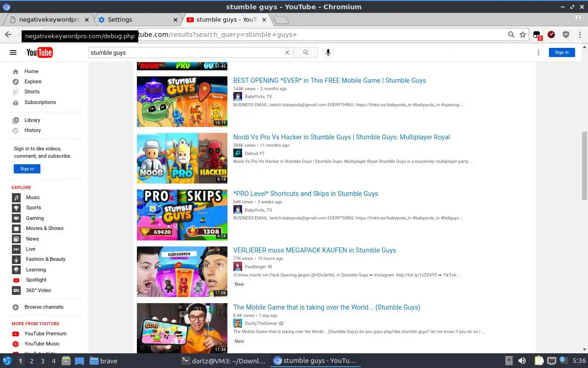The width and height of the screenshot is (588, 368).
Task: Open the Detroit YT channel
Action: (254, 154)
